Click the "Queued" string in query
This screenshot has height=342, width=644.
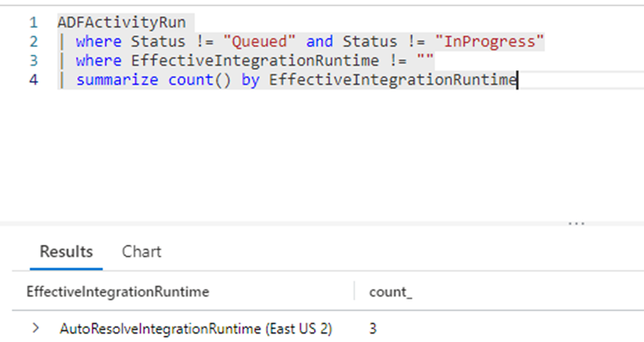coord(259,42)
